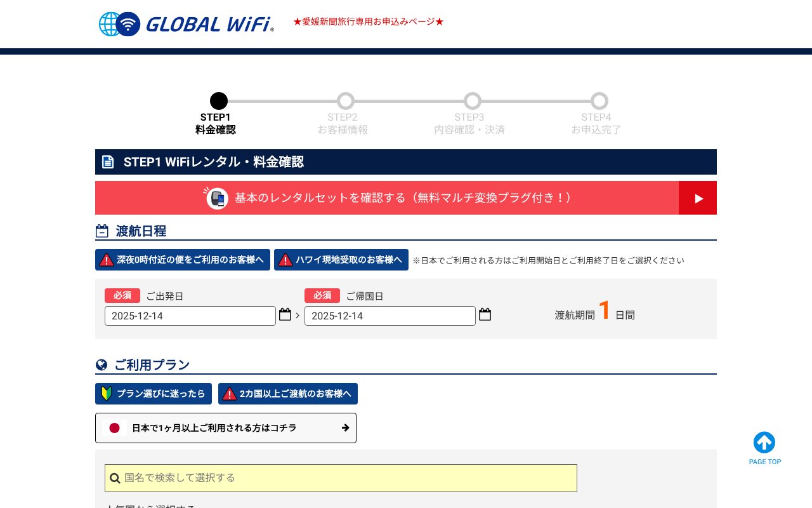Open 日本で1ヶ月以上ご利用される方はコチラ link

(226, 428)
